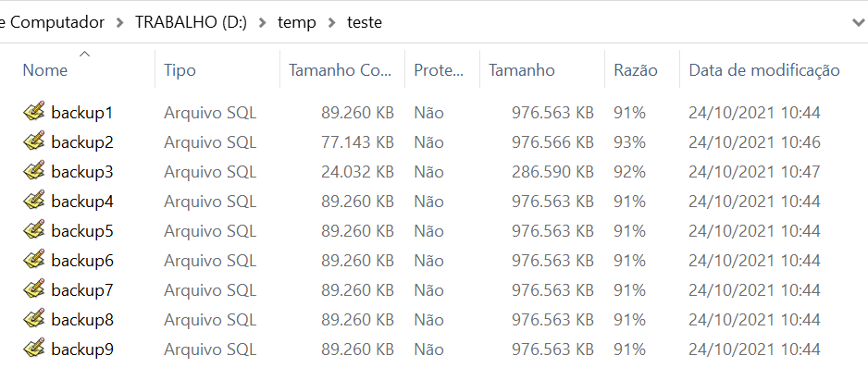Image resolution: width=868 pixels, height=380 pixels.
Task: Select the backup2 file icon
Action: (x=34, y=142)
